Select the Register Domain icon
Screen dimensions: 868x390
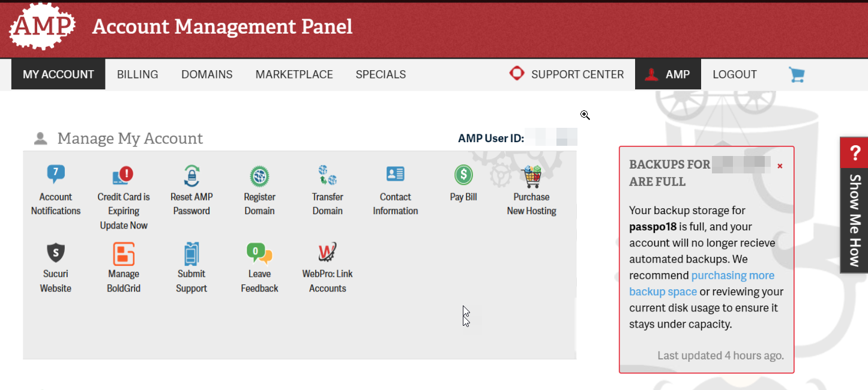click(x=259, y=176)
